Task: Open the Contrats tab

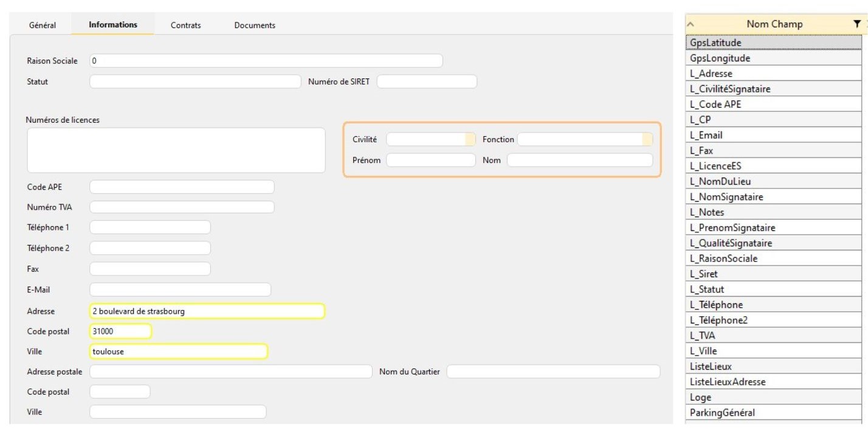Action: click(185, 25)
